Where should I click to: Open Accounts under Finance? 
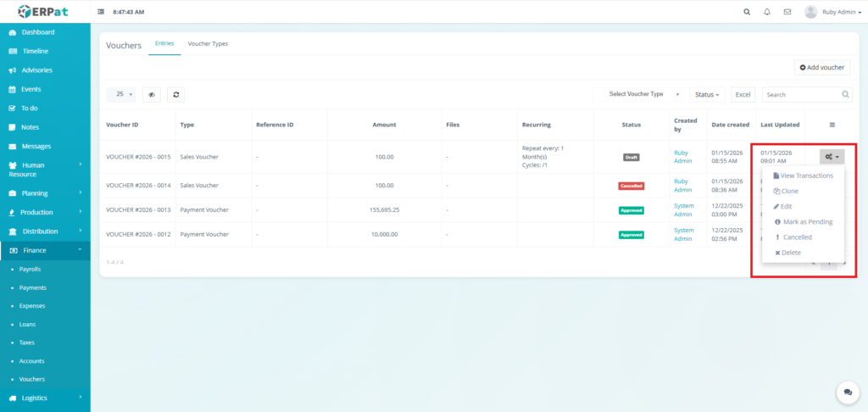31,361
